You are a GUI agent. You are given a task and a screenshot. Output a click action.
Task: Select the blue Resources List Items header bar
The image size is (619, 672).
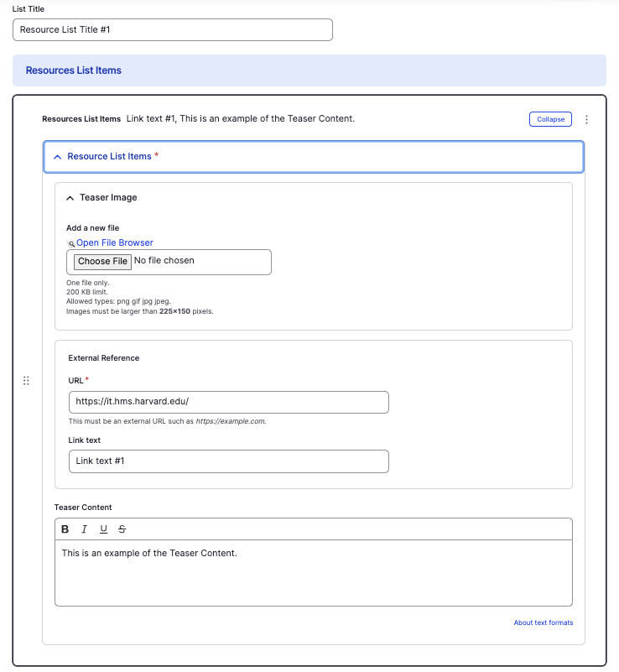click(x=309, y=70)
